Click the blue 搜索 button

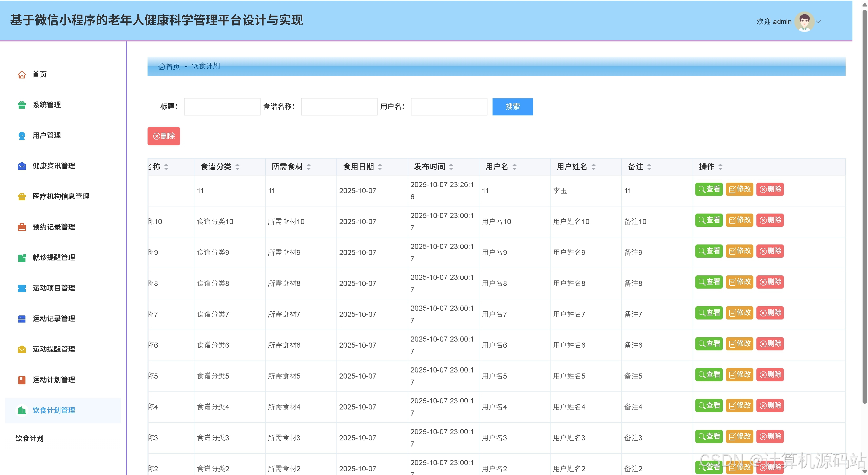(513, 107)
